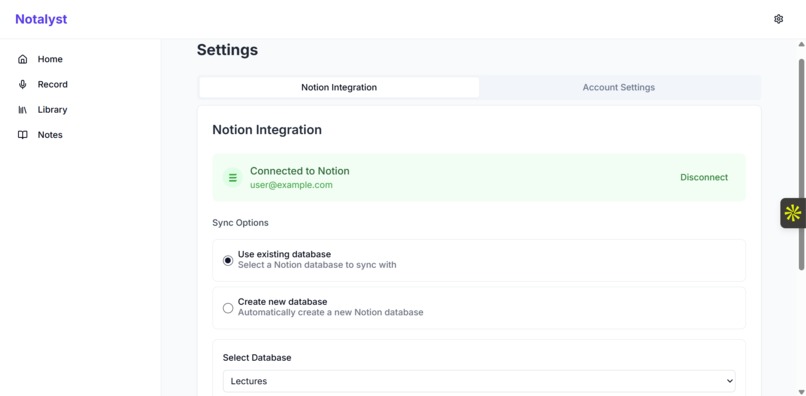806x396 pixels.
Task: Disconnect from Notion
Action: point(704,177)
